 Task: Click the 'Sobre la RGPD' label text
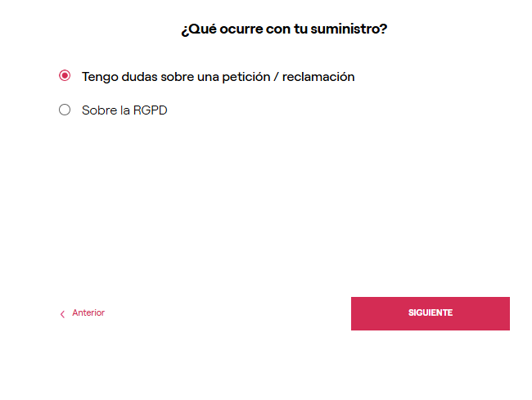click(x=124, y=110)
